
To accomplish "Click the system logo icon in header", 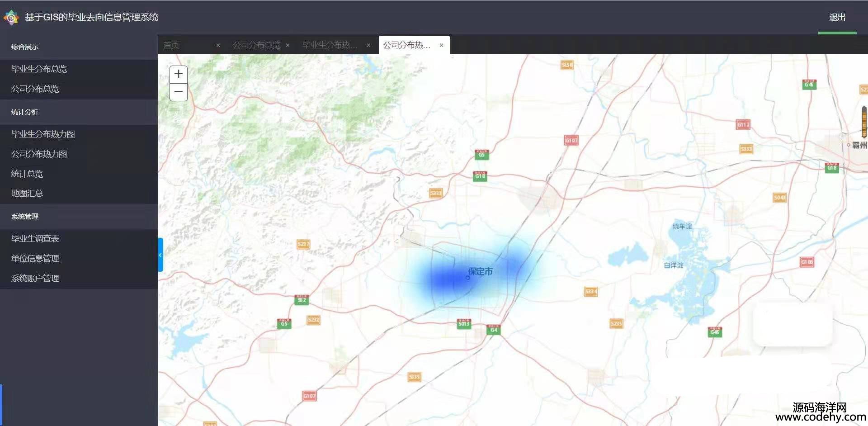I will pyautogui.click(x=11, y=17).
